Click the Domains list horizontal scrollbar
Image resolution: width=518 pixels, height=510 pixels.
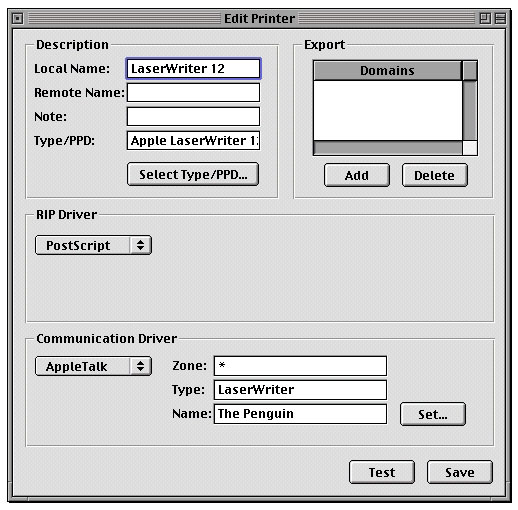point(388,148)
